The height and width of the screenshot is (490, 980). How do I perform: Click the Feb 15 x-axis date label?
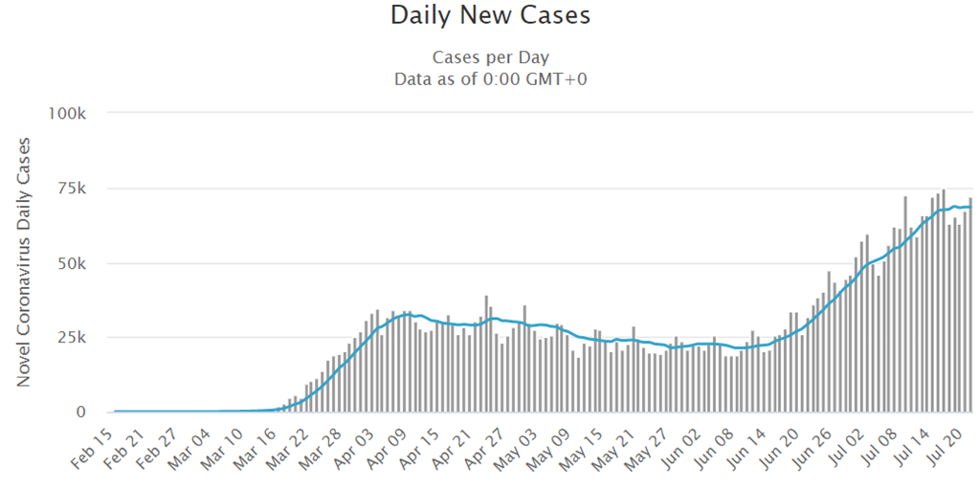pos(93,448)
